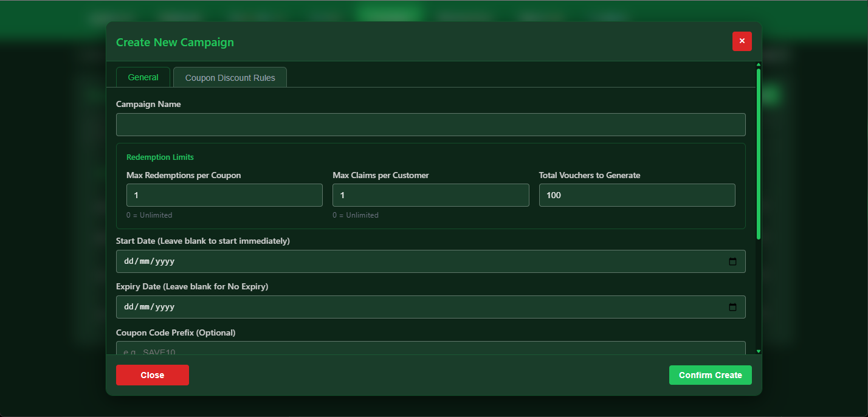Image resolution: width=868 pixels, height=417 pixels.
Task: Click the modal scrollbar thumb
Action: pyautogui.click(x=758, y=152)
